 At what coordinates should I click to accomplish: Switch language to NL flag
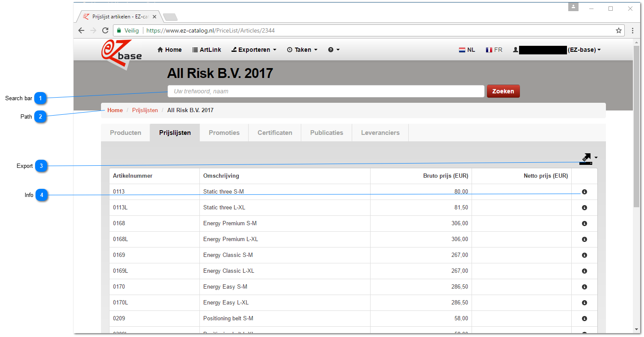(x=467, y=50)
